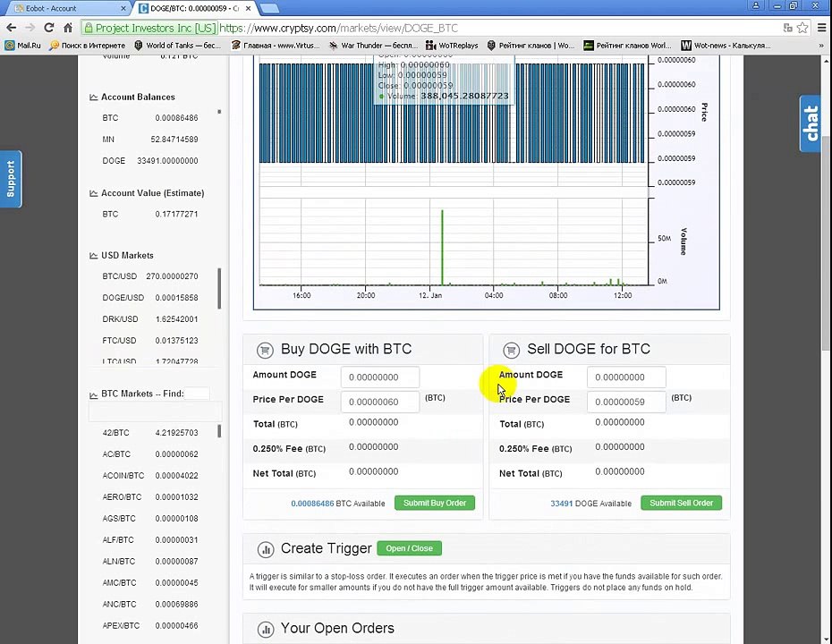
Task: Click the browser address bar URL
Action: (338, 28)
